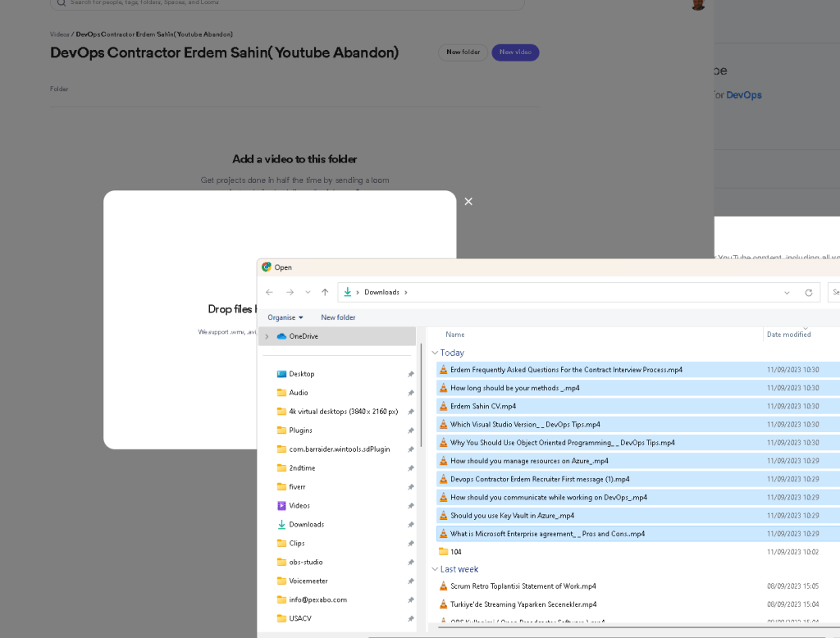This screenshot has height=638, width=840.
Task: Open recent locations chevron next to Forward arrow
Action: 308,293
